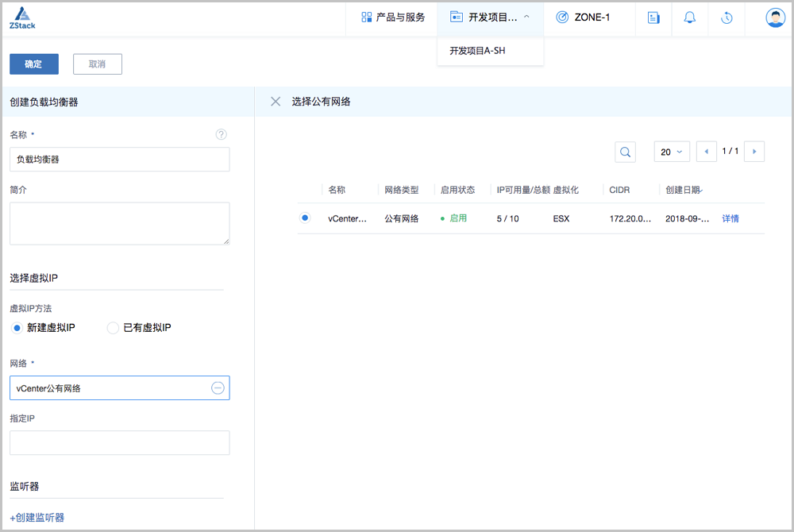
Task: Click the user avatar icon
Action: 775,17
